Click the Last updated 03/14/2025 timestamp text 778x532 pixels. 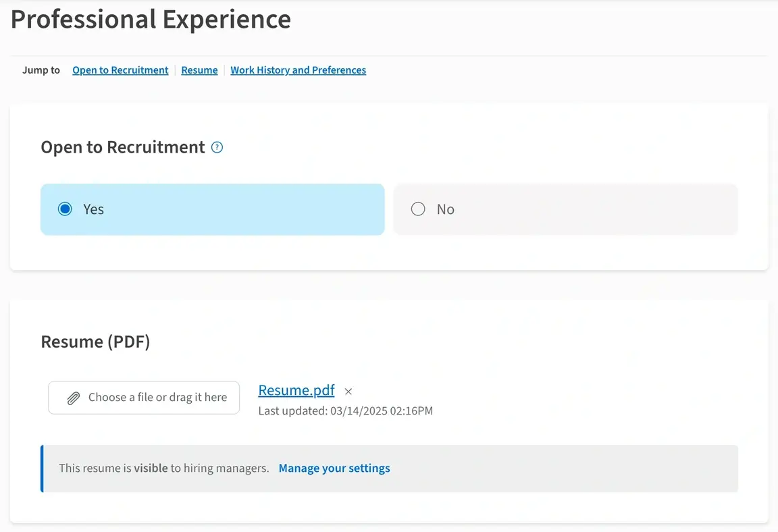tap(345, 411)
